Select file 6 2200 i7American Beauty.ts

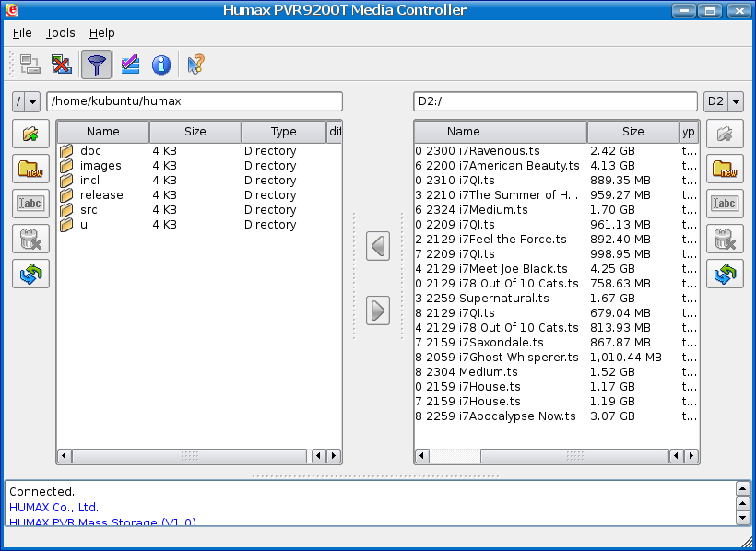tap(497, 166)
